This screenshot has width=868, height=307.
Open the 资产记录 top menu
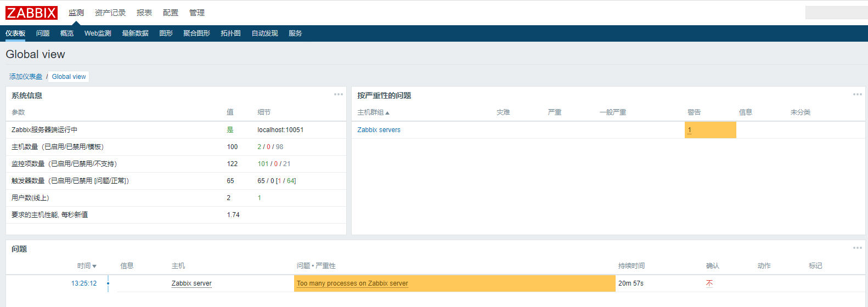click(x=110, y=13)
